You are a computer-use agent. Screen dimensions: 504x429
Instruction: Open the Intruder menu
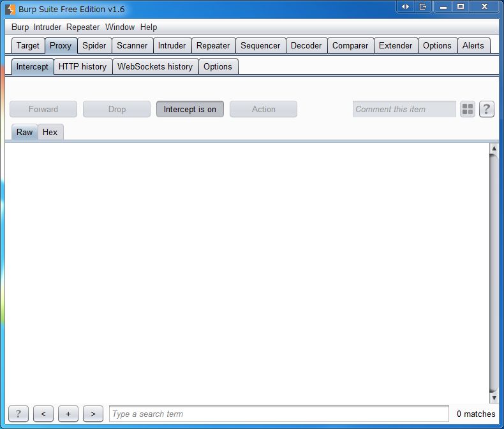[x=47, y=27]
